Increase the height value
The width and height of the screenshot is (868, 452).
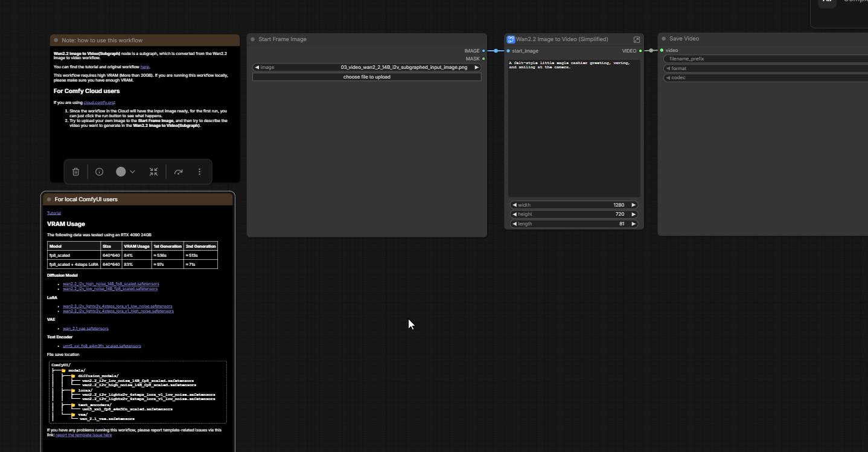[633, 214]
